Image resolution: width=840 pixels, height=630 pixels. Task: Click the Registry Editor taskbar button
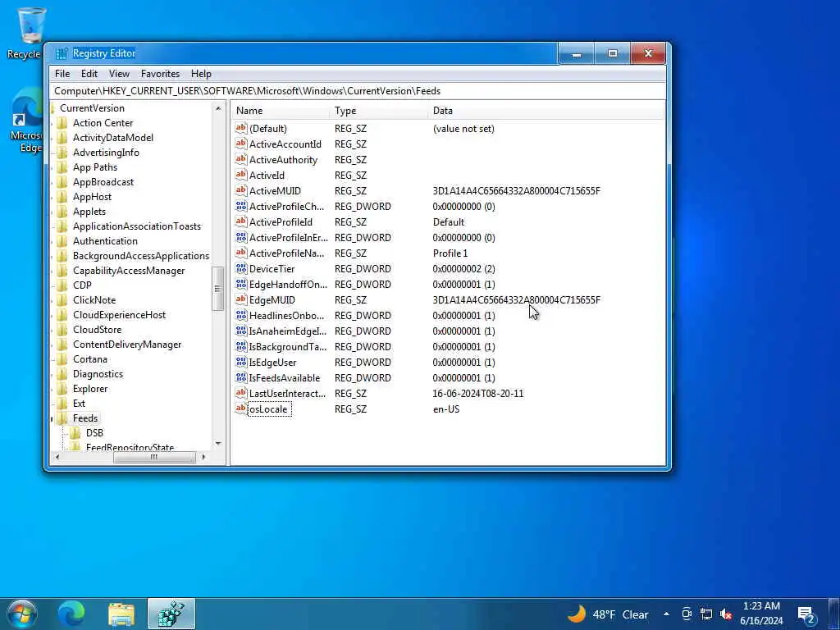point(171,614)
